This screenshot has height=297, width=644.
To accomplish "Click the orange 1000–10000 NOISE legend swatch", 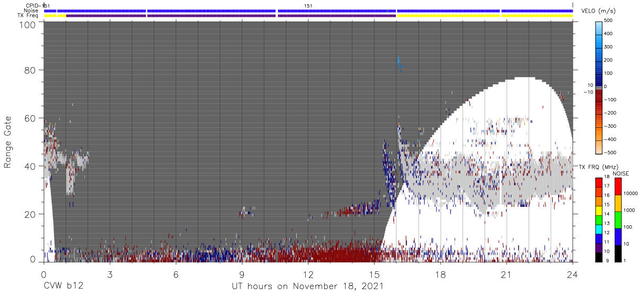I will (618, 203).
